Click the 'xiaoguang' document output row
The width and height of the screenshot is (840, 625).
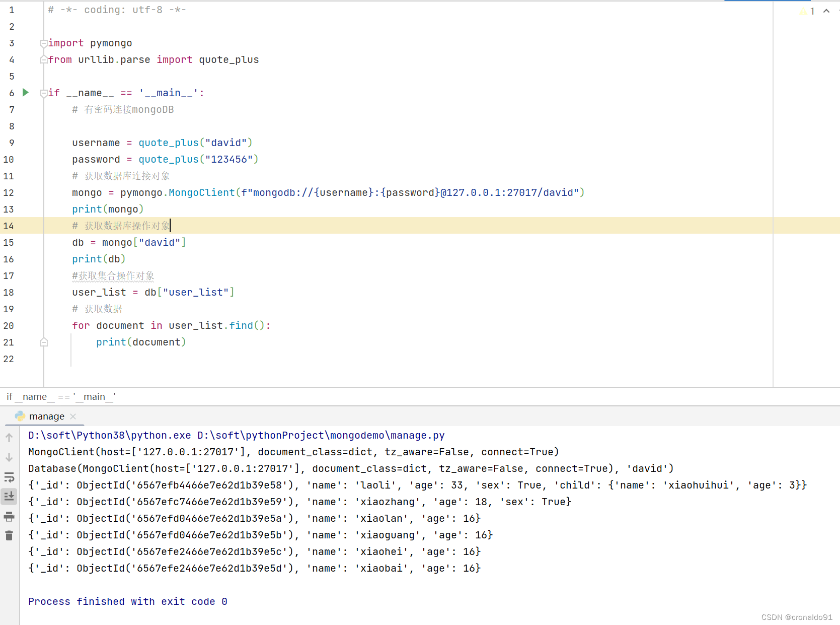coord(261,535)
